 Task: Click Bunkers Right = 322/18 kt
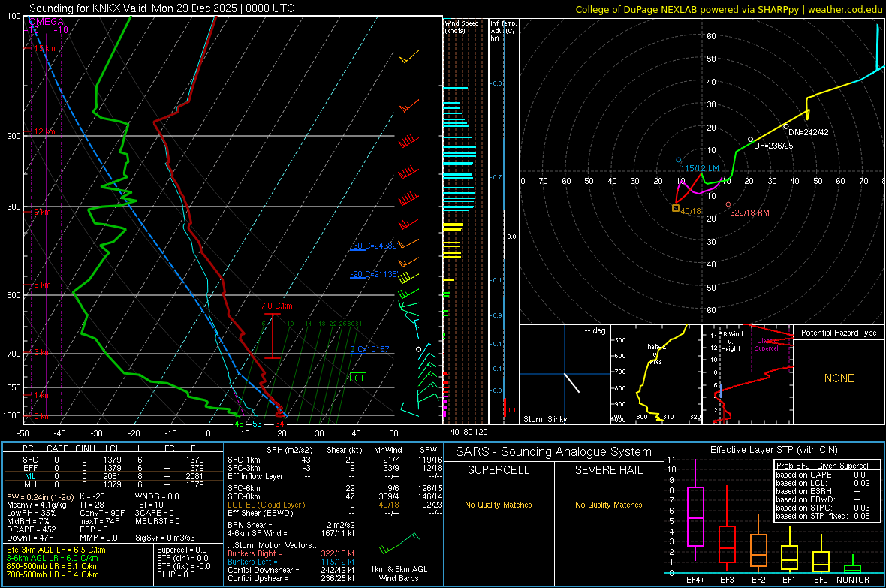tap(291, 553)
